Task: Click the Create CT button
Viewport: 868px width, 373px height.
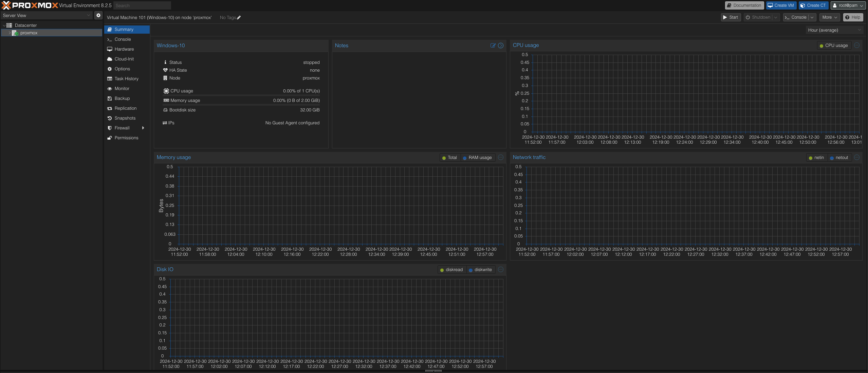Action: [813, 5]
